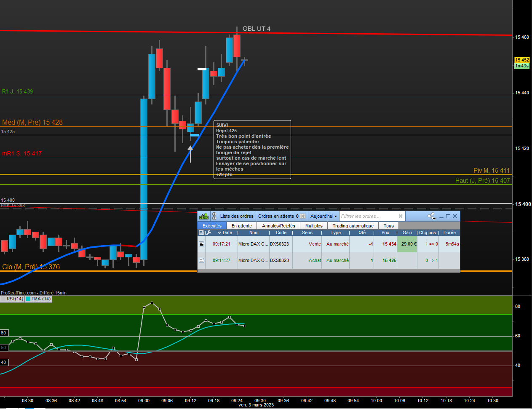The width and height of the screenshot is (532, 409).
Task: Click the chain link icon in orders window
Action: [214, 216]
